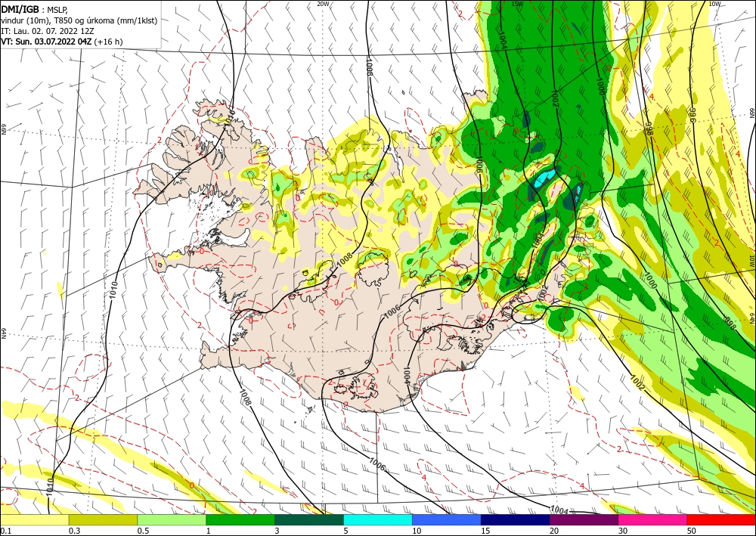Viewport: 756px width, 536px height.
Task: Click the '20W' longitude label
Action: tap(323, 4)
